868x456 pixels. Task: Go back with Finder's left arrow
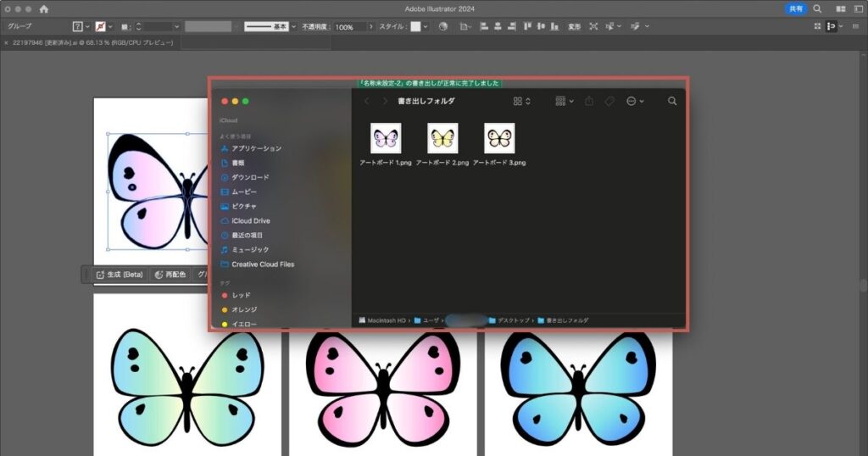point(367,101)
